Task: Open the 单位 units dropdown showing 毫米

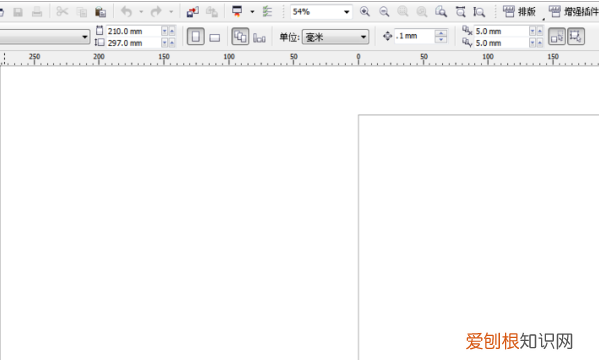Action: 335,37
